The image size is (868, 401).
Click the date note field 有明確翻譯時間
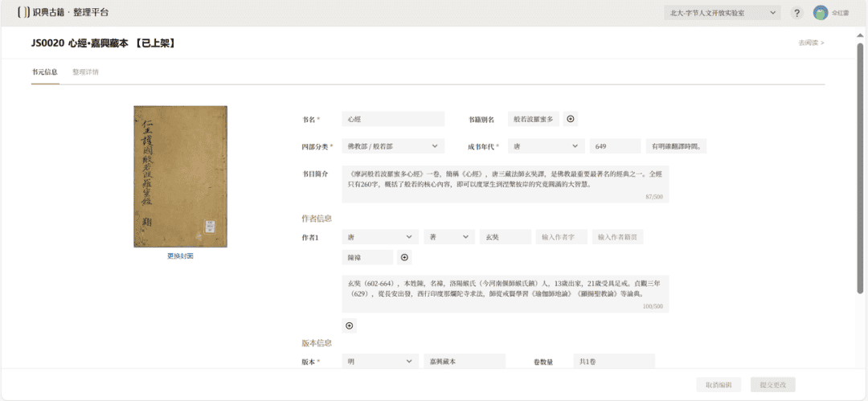click(x=677, y=146)
